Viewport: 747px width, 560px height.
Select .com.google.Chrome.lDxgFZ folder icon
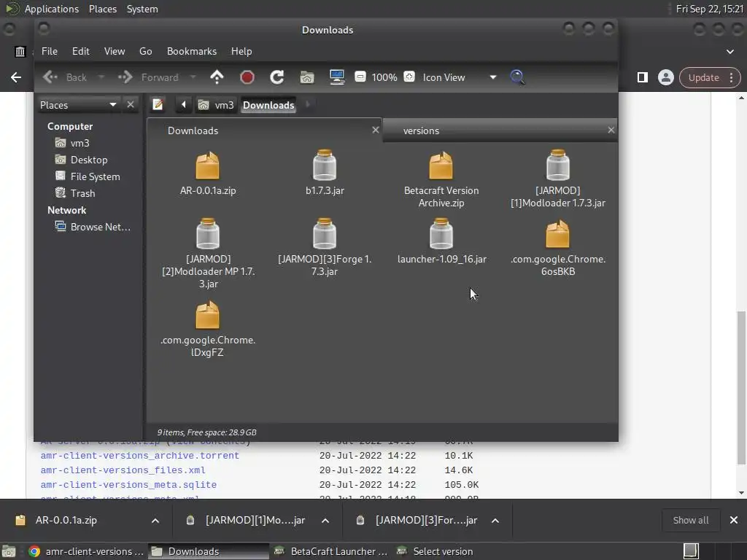pos(208,315)
